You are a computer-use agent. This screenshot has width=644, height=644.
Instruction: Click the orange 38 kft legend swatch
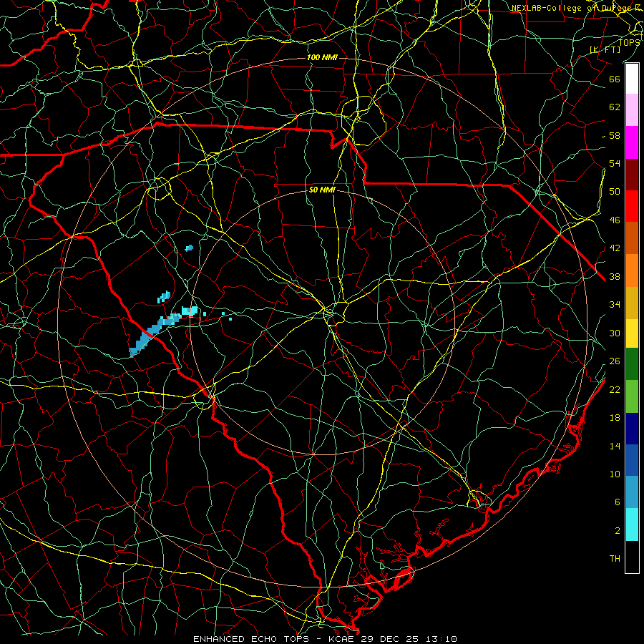[x=632, y=270]
